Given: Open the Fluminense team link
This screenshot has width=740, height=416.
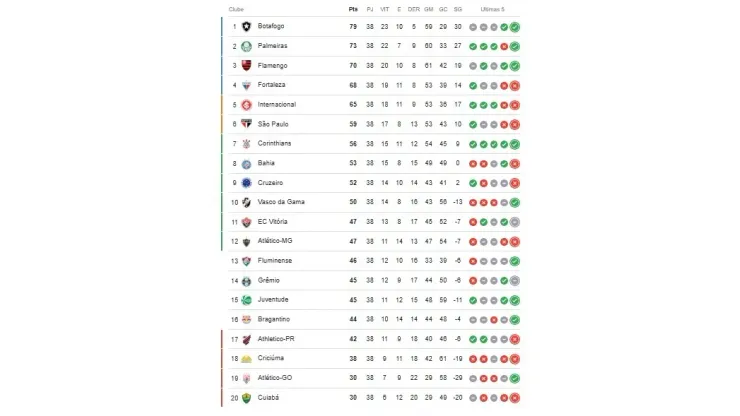Looking at the screenshot, I should coord(275,261).
